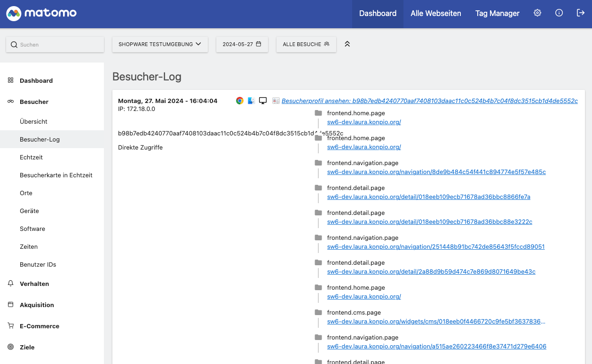Open Besucherkarte in Echtzeit

click(x=56, y=175)
